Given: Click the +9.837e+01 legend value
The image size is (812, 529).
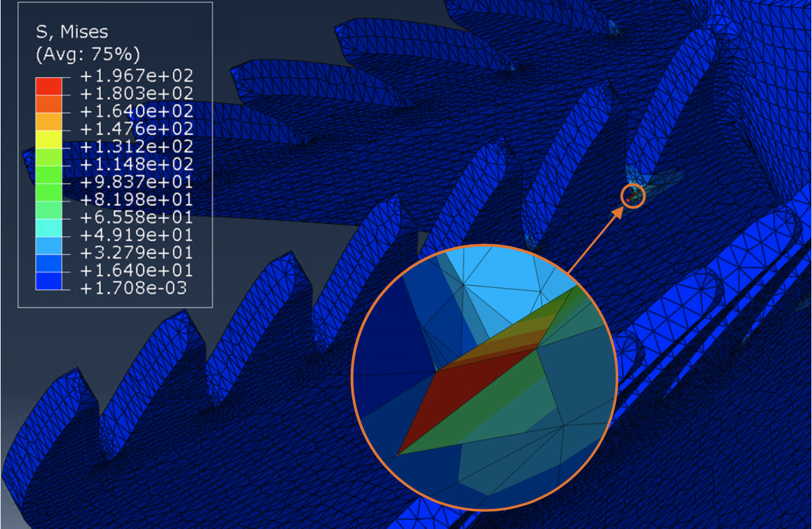Looking at the screenshot, I should tap(138, 182).
